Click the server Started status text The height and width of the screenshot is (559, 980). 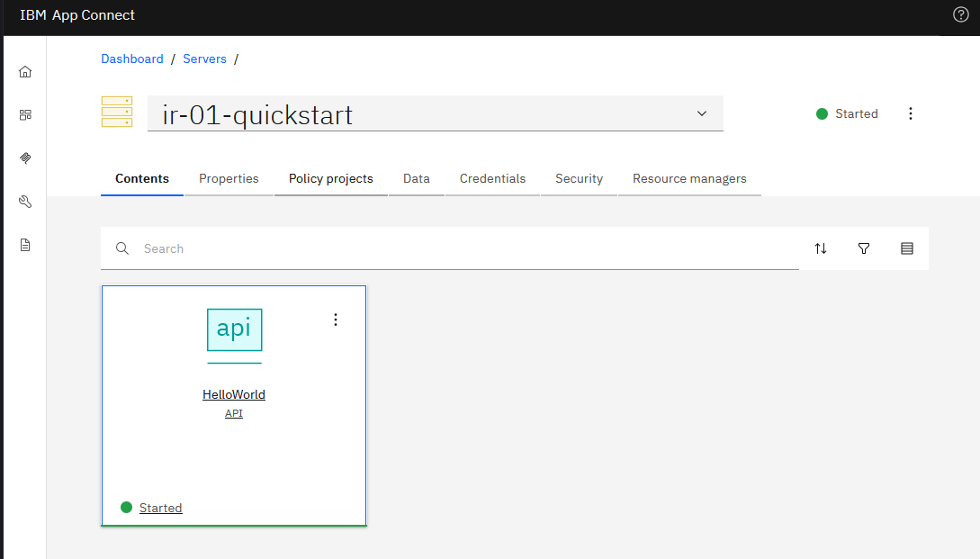click(x=856, y=113)
